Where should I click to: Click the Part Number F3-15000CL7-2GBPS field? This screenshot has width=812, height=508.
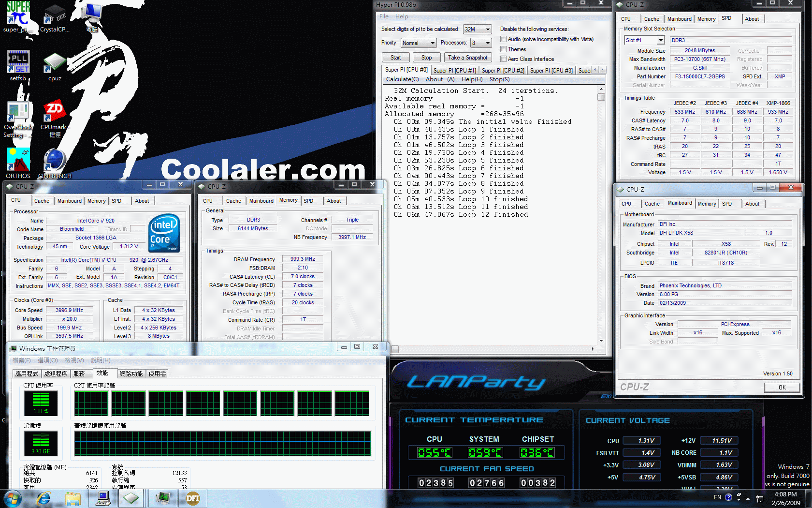tap(699, 76)
